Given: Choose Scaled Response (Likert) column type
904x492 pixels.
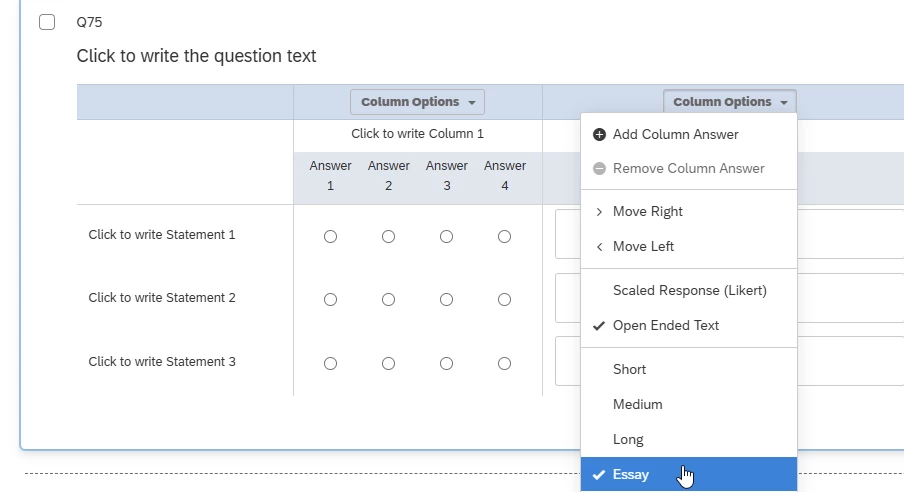Looking at the screenshot, I should pyautogui.click(x=689, y=290).
